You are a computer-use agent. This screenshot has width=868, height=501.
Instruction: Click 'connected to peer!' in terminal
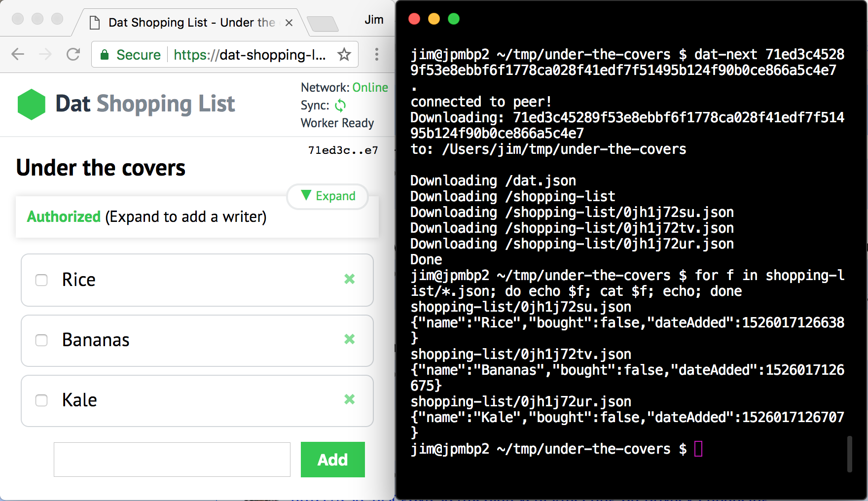coord(481,102)
